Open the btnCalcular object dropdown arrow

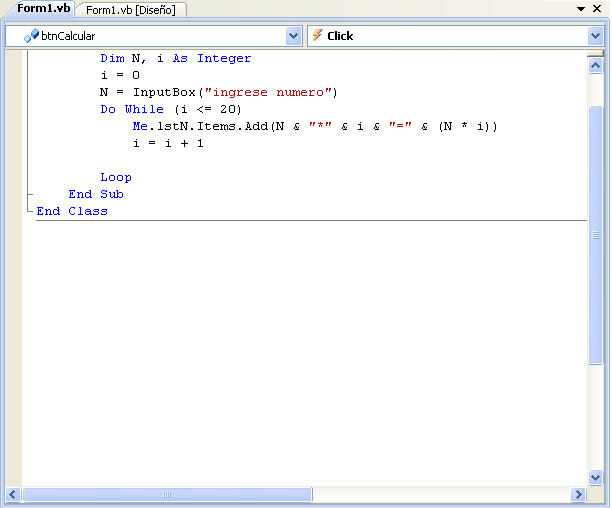pos(293,36)
